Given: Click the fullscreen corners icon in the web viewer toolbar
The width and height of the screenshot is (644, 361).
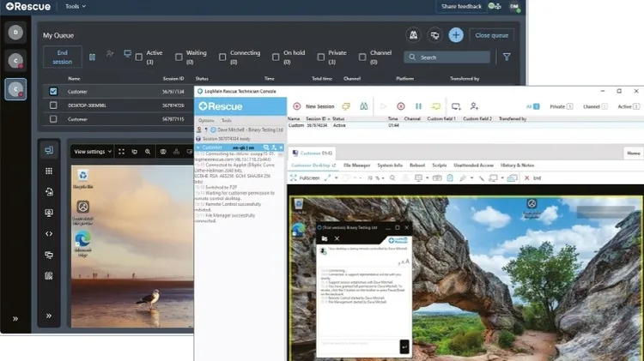Looking at the screenshot, I should [121, 152].
